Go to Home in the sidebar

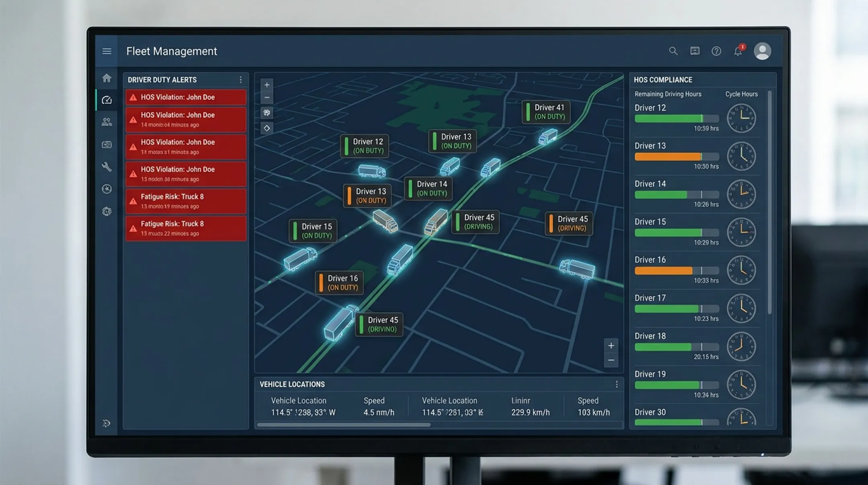pos(106,78)
